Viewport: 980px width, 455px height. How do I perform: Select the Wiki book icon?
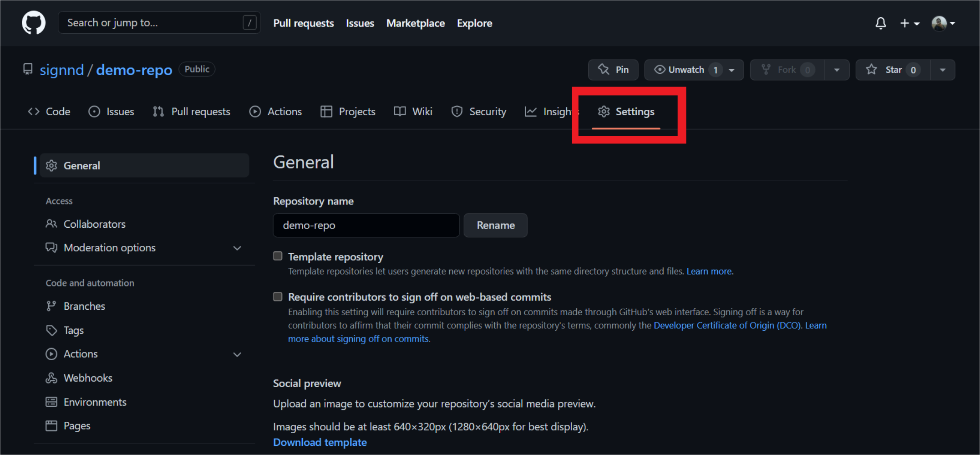click(x=399, y=111)
